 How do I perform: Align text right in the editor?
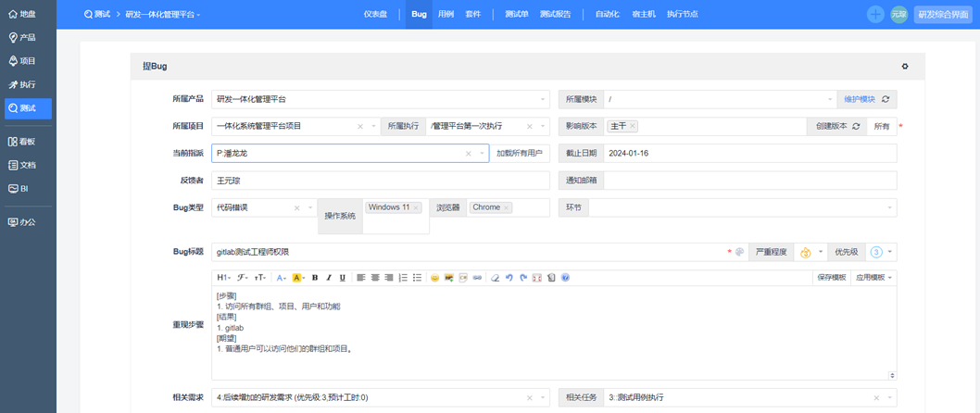(x=389, y=278)
